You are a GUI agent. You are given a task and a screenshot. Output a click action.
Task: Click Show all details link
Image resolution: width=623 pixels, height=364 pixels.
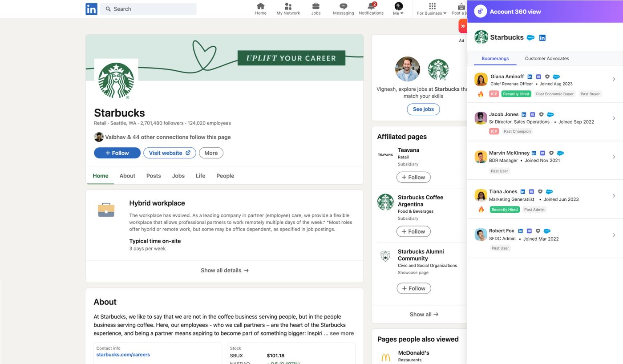(225, 271)
